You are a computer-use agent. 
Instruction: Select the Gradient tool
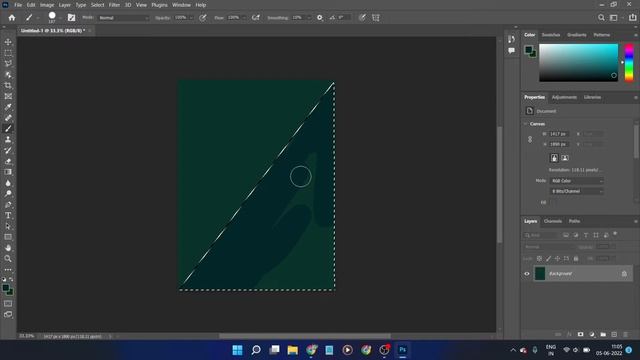(8, 172)
